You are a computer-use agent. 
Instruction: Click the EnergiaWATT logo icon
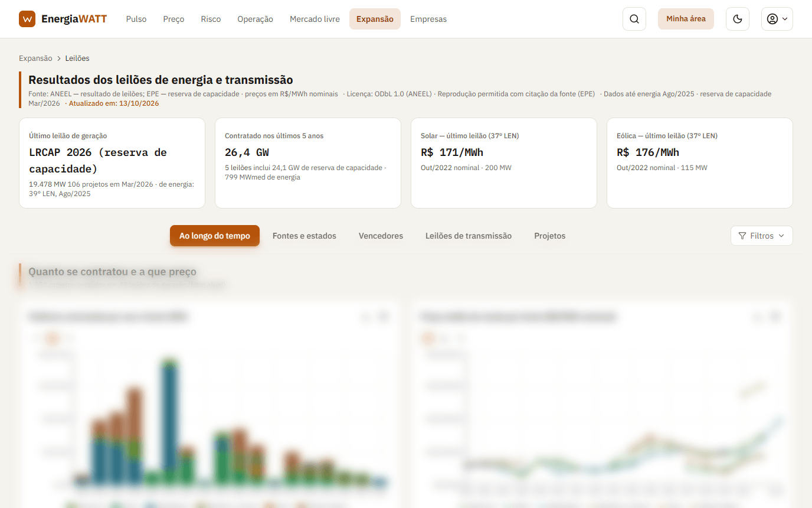pos(27,19)
